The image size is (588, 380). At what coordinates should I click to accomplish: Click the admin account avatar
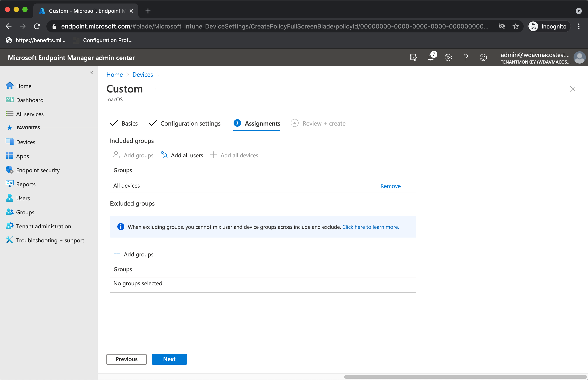(x=579, y=57)
